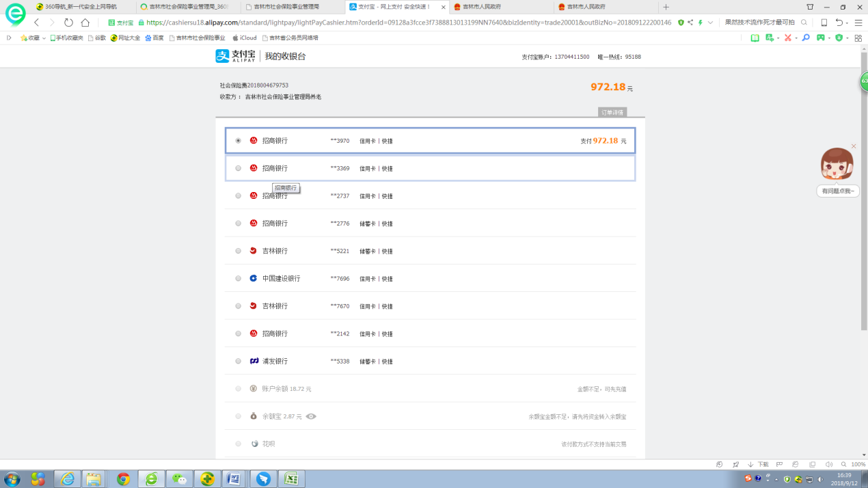868x488 pixels.
Task: Click the 账户余额 coin icon
Action: click(x=254, y=389)
